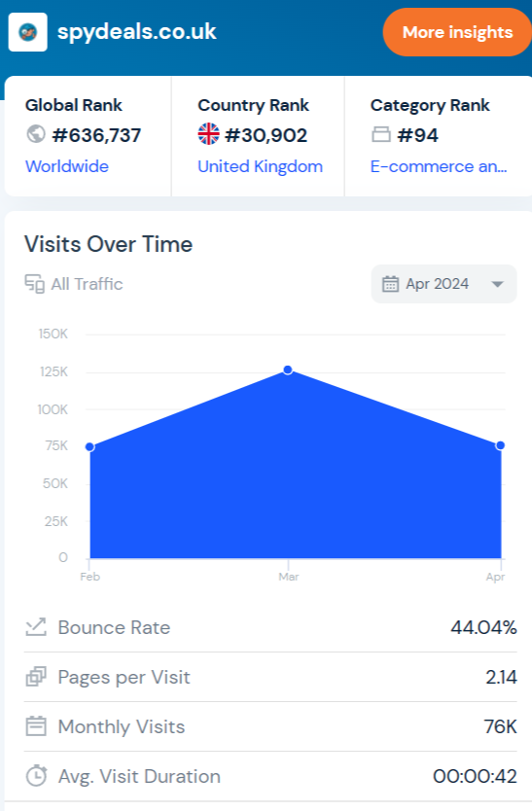Viewport: 532px width, 811px height.
Task: Click the calendar icon in date selector
Action: (390, 284)
